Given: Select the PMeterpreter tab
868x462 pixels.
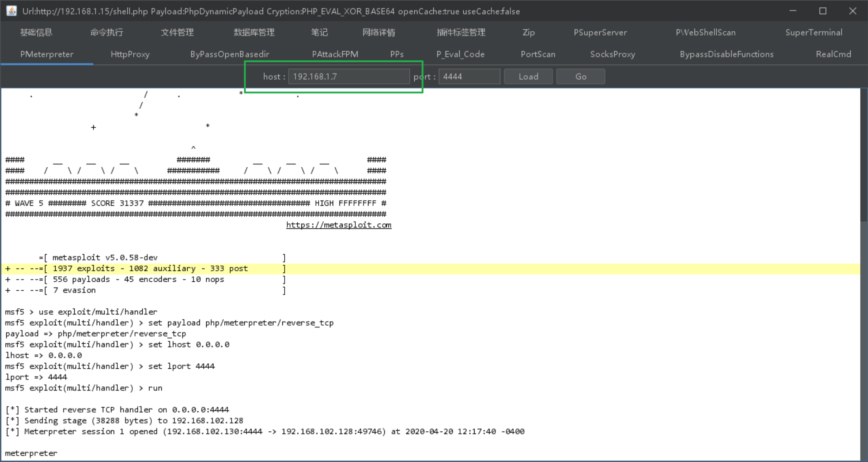Looking at the screenshot, I should 47,54.
